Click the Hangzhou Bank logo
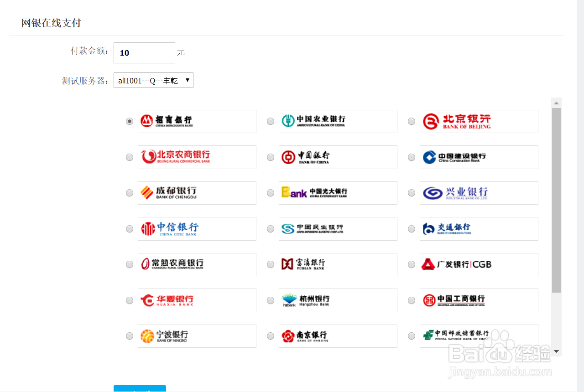The height and width of the screenshot is (392, 584). coord(338,300)
